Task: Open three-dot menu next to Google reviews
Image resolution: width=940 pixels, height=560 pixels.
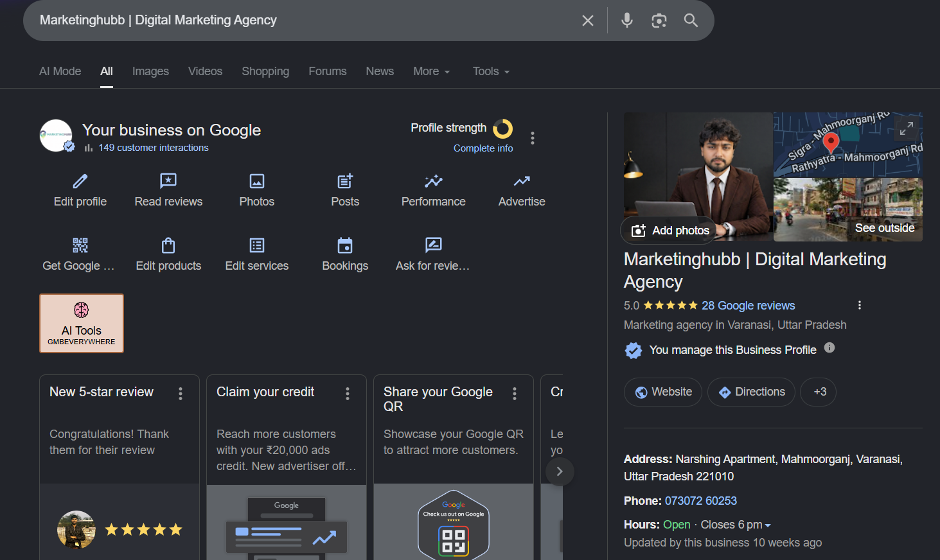Action: click(x=859, y=305)
